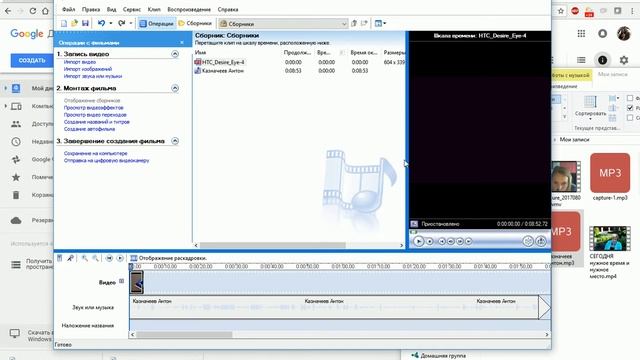Open the Google apps grid icon

click(x=581, y=33)
